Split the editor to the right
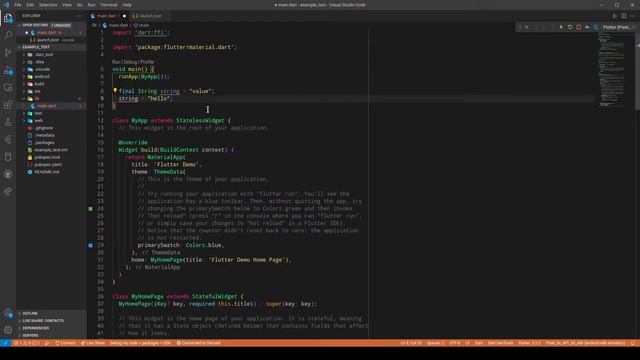 (624, 16)
